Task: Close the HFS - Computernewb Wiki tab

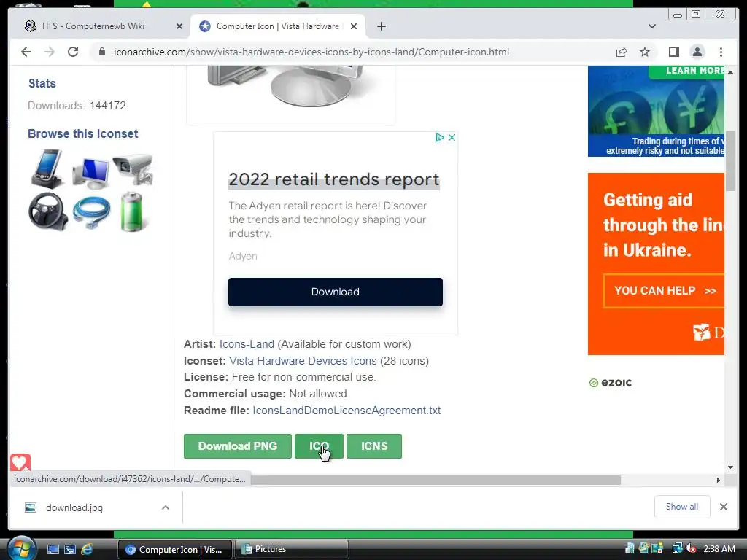Action: point(179,26)
